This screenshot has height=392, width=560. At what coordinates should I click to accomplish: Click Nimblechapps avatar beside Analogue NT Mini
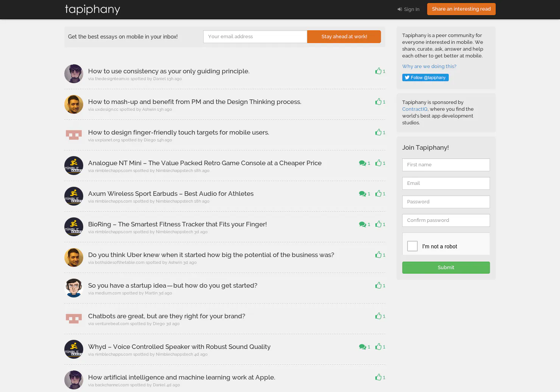point(74,166)
